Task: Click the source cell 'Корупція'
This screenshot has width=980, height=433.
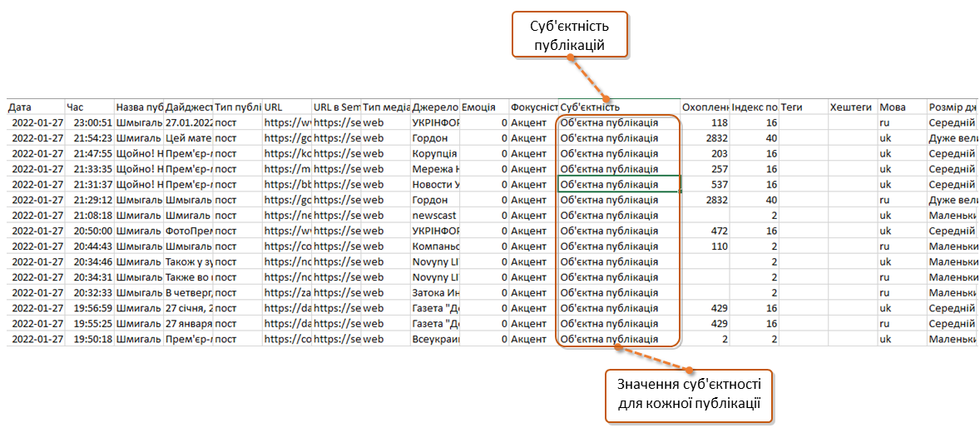Action: click(435, 153)
